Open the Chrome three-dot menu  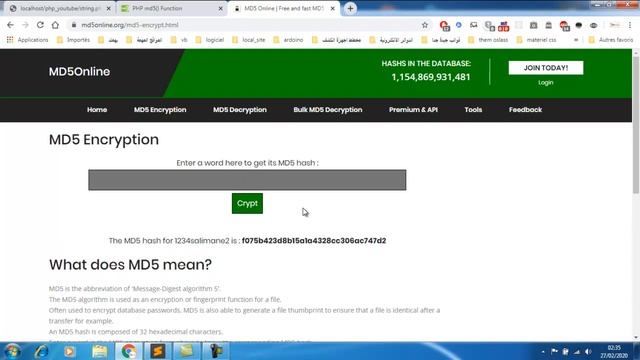pyautogui.click(x=630, y=25)
